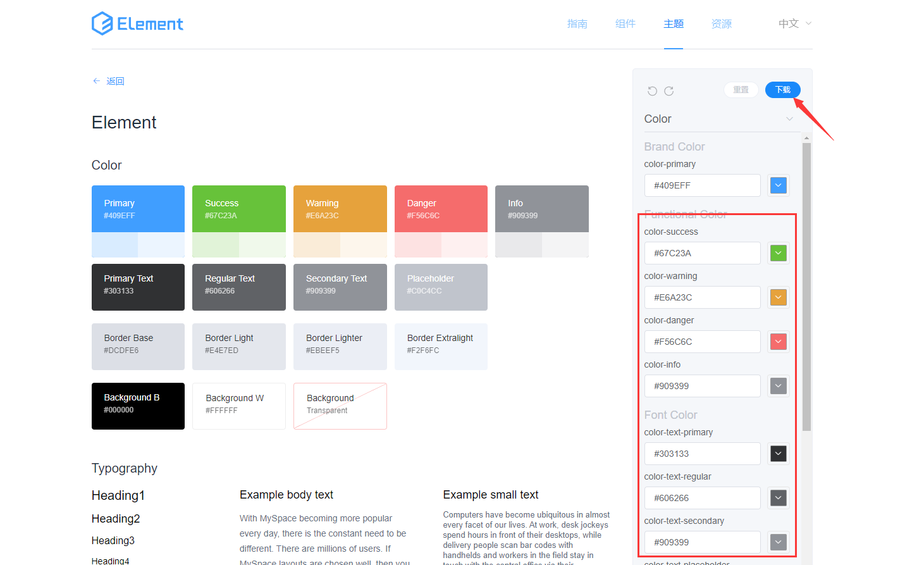Click the Placeholder #C0C4CC card

441,287
